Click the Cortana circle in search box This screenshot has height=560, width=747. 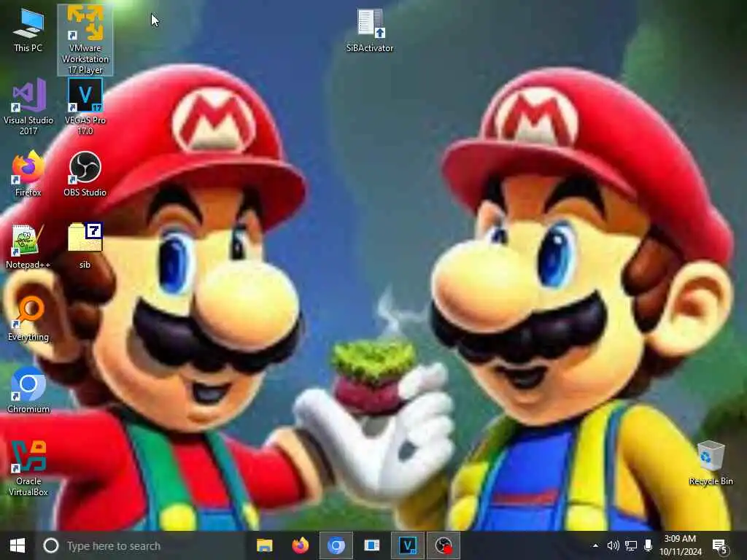pyautogui.click(x=50, y=545)
